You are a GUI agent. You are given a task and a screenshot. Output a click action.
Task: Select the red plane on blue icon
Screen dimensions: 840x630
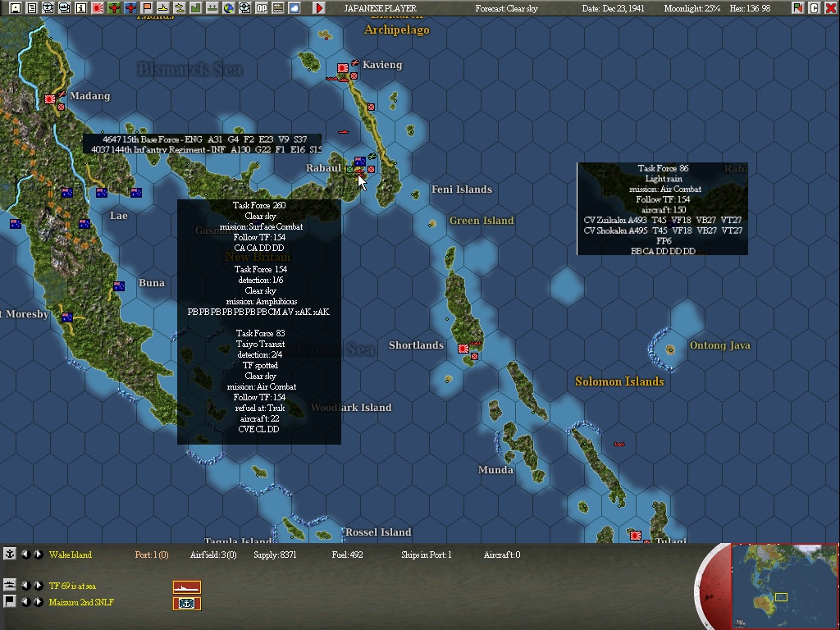click(130, 8)
